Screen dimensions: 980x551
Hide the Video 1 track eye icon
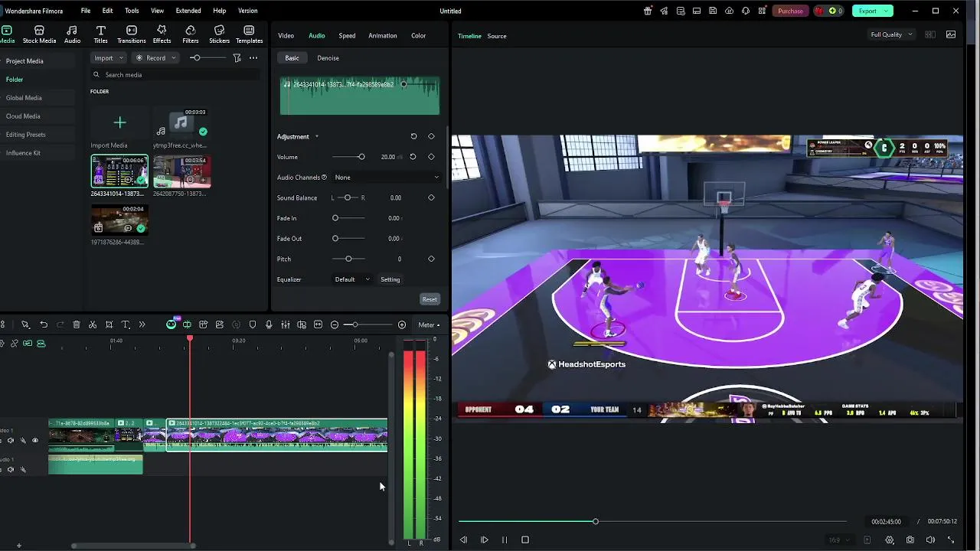coord(34,441)
